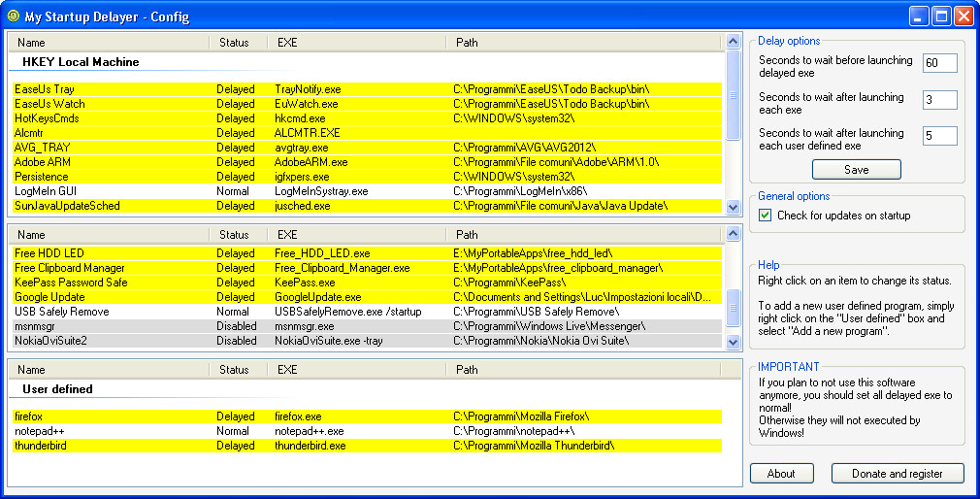The image size is (980, 499).
Task: Click Path header in User defined list
Action: point(584,370)
